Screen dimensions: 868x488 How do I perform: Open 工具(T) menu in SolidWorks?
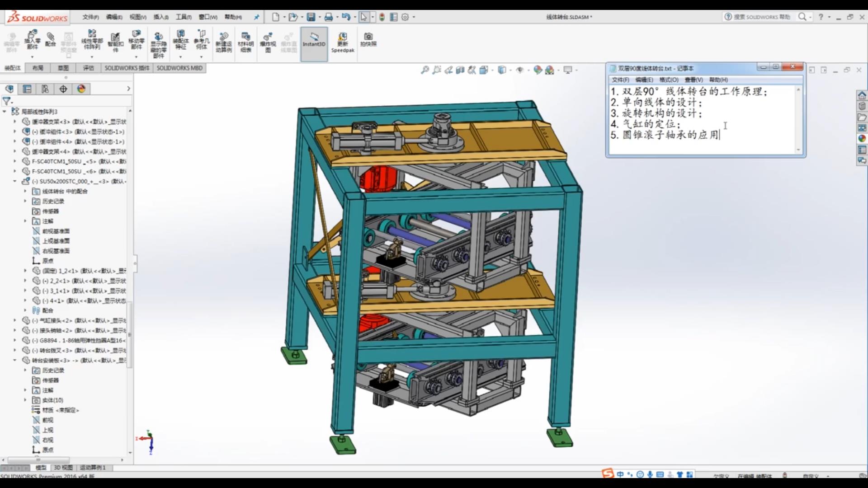(x=184, y=17)
